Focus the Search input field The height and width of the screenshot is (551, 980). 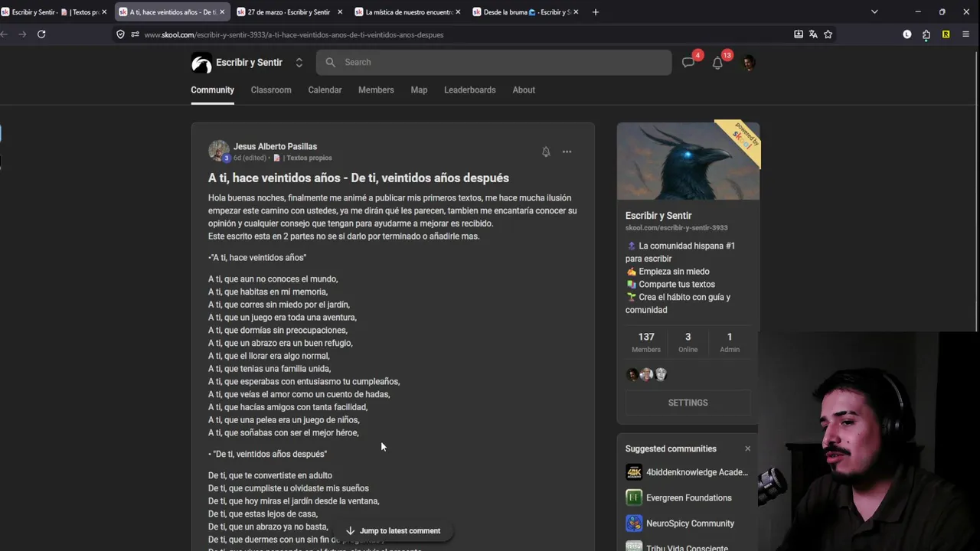[x=494, y=62]
